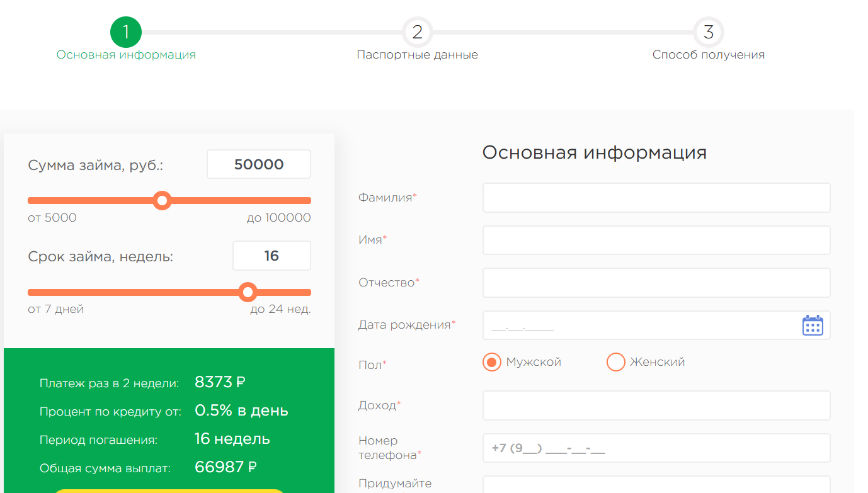
Task: Click the 'до 24 нед.' maximum term label
Action: pos(280,309)
